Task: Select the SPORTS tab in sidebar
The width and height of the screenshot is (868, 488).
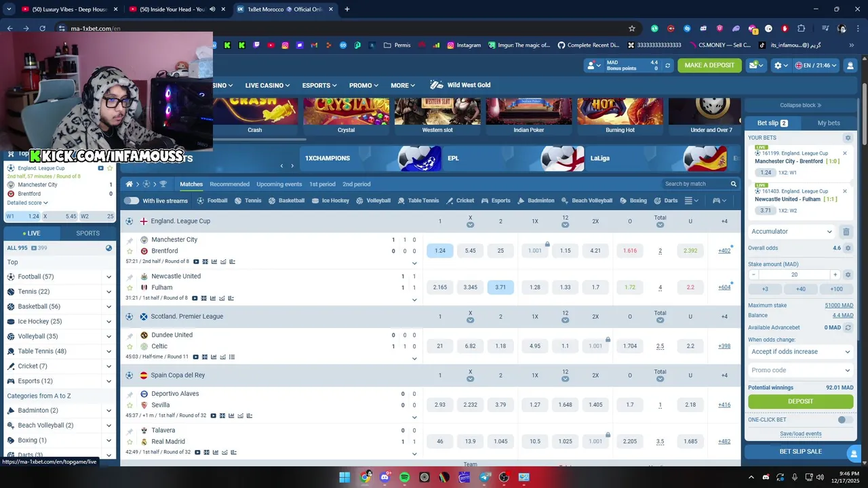Action: pyautogui.click(x=87, y=233)
